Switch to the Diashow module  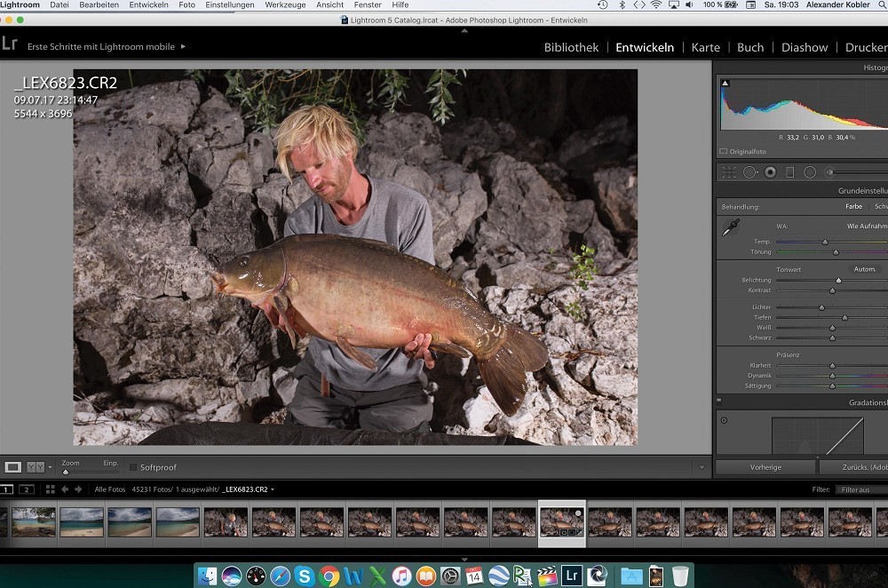click(x=805, y=48)
